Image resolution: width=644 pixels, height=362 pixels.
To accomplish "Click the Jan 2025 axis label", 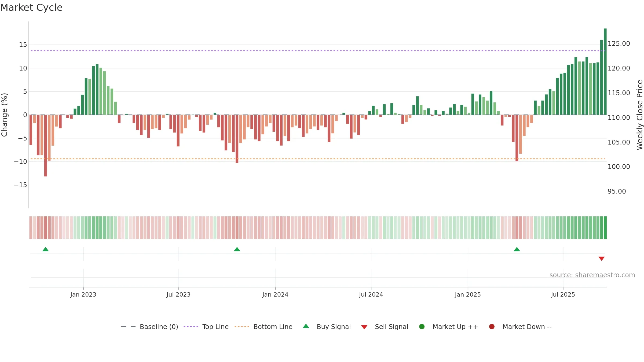I will (x=468, y=294).
